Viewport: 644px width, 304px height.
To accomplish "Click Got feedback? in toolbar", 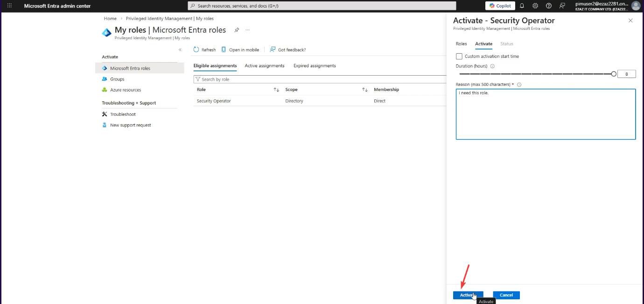I will 287,49.
